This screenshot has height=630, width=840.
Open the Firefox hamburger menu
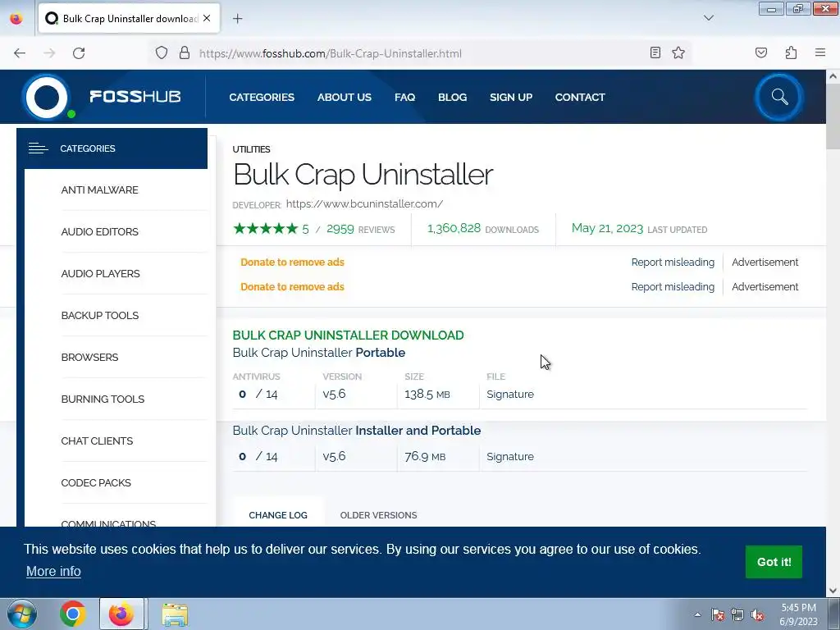pos(820,52)
